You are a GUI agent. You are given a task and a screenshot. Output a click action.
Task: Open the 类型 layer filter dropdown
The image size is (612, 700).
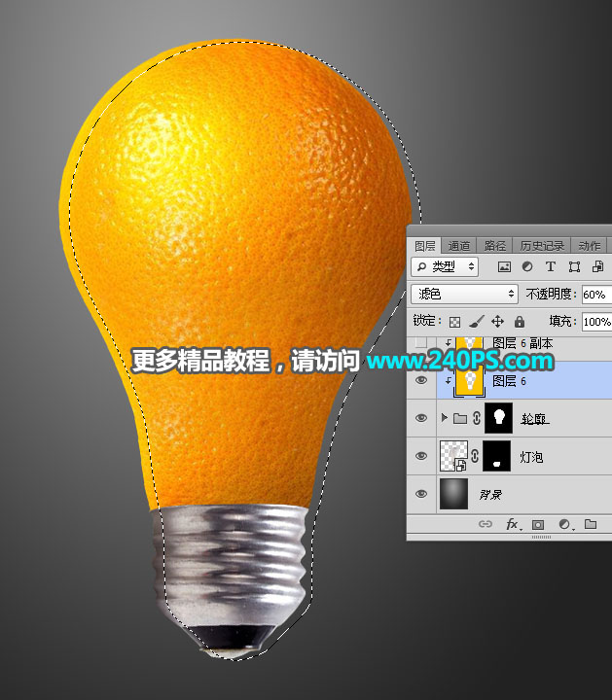tap(445, 267)
